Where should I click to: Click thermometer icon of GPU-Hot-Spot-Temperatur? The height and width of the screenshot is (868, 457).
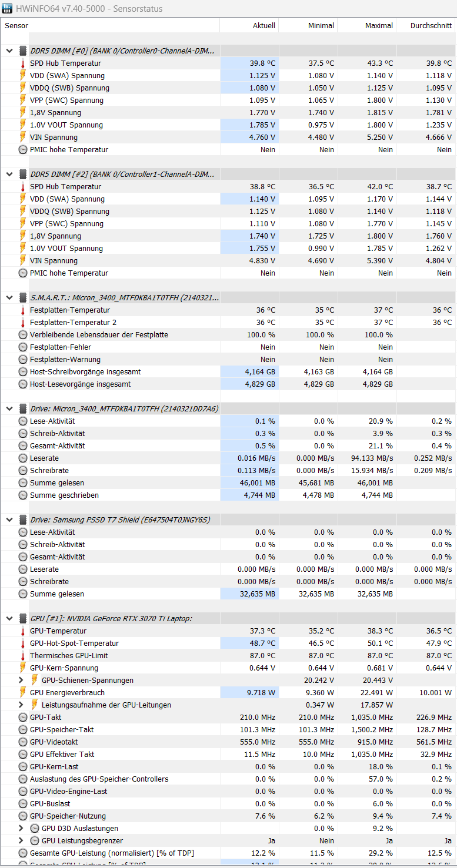[x=23, y=644]
